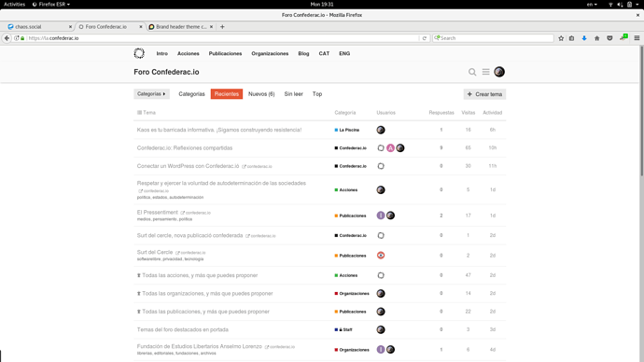644x362 pixels.
Task: Sort topics by Visitas column header
Action: (x=468, y=113)
